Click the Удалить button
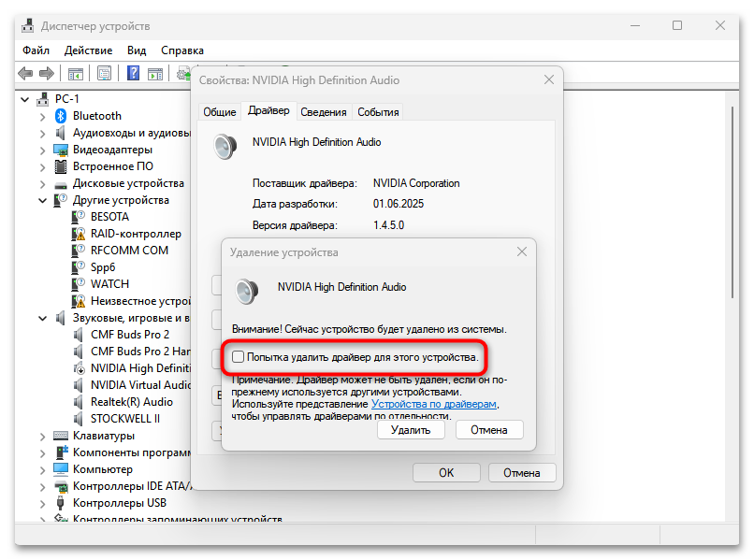754x560 pixels. click(x=410, y=429)
